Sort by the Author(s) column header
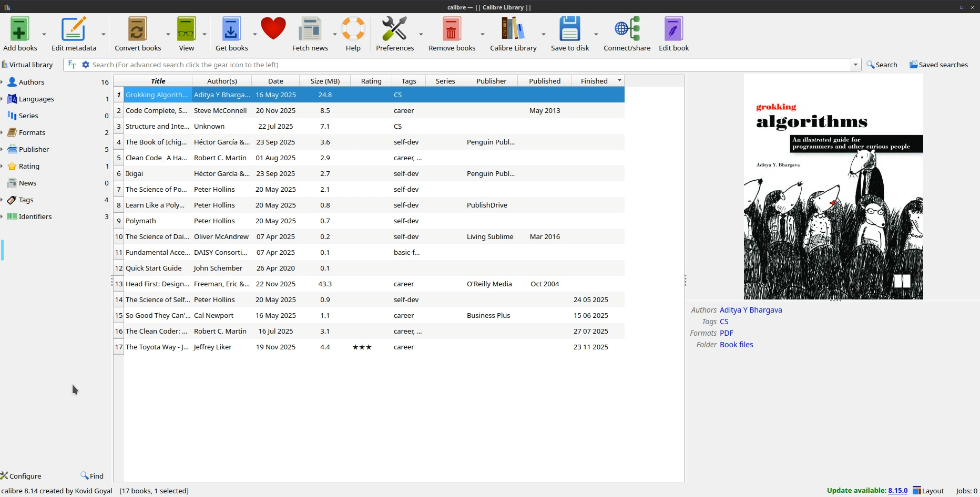980x497 pixels. pyautogui.click(x=222, y=81)
